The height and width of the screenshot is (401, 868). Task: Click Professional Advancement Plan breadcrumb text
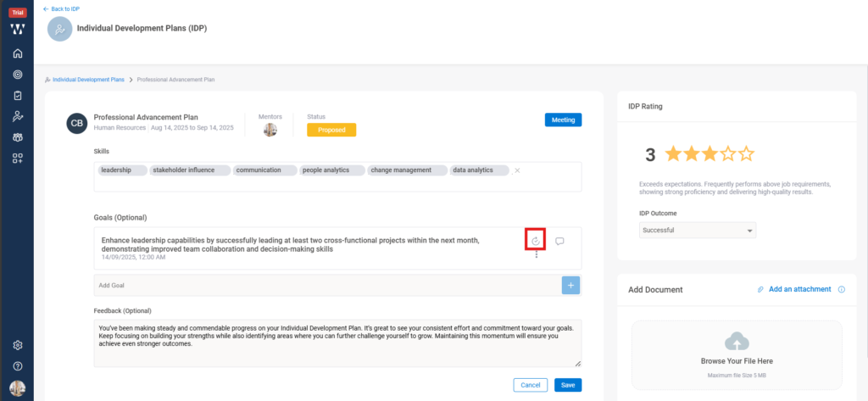coord(176,80)
